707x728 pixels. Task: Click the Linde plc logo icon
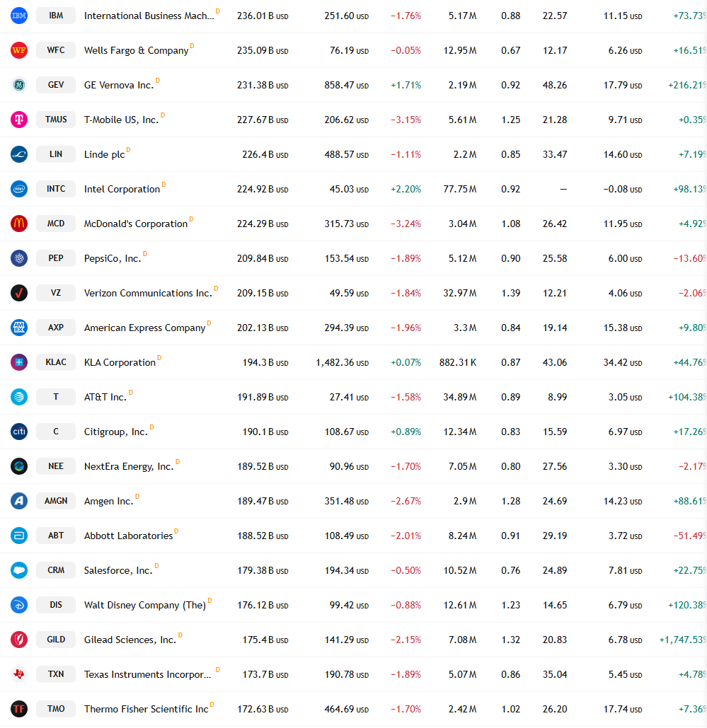point(19,154)
